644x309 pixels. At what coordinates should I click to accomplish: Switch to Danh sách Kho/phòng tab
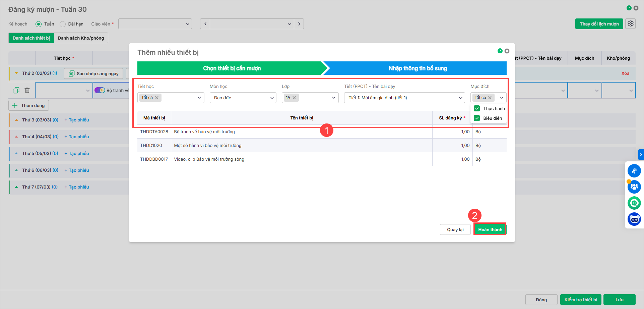81,38
